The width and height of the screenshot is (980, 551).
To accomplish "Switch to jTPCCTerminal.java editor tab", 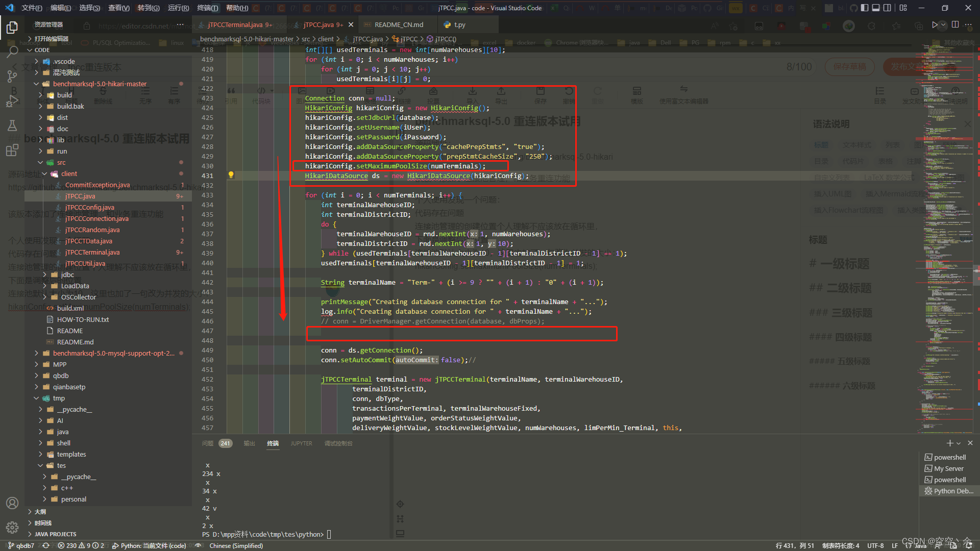I will tap(240, 24).
